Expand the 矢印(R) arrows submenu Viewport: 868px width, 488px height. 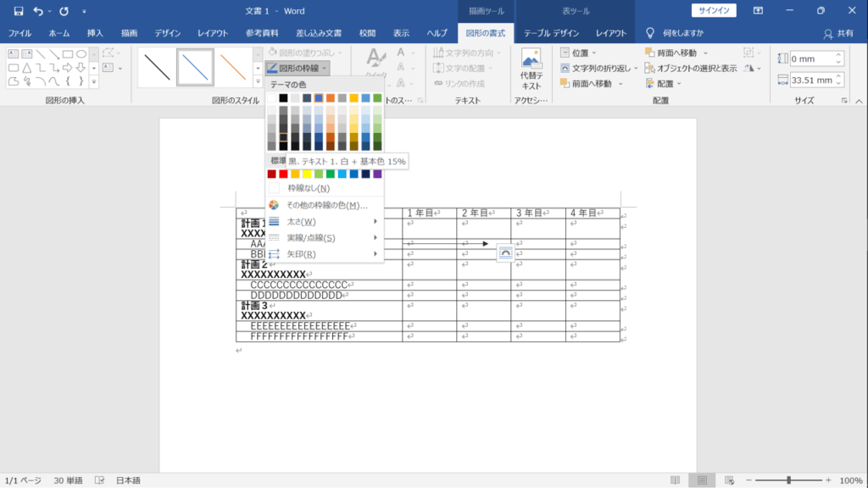click(325, 254)
